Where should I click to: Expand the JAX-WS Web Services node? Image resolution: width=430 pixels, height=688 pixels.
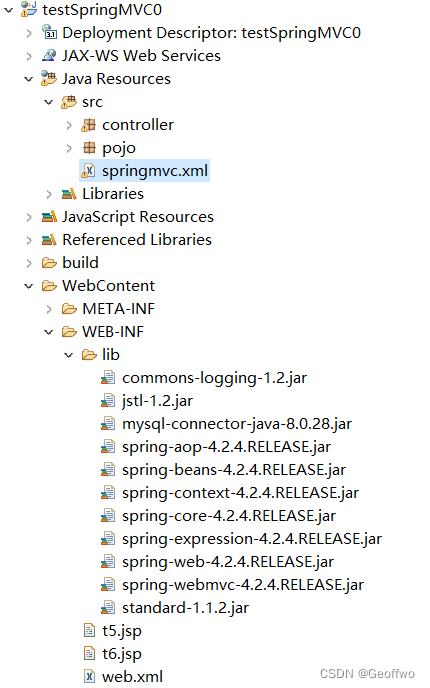pyautogui.click(x=29, y=56)
